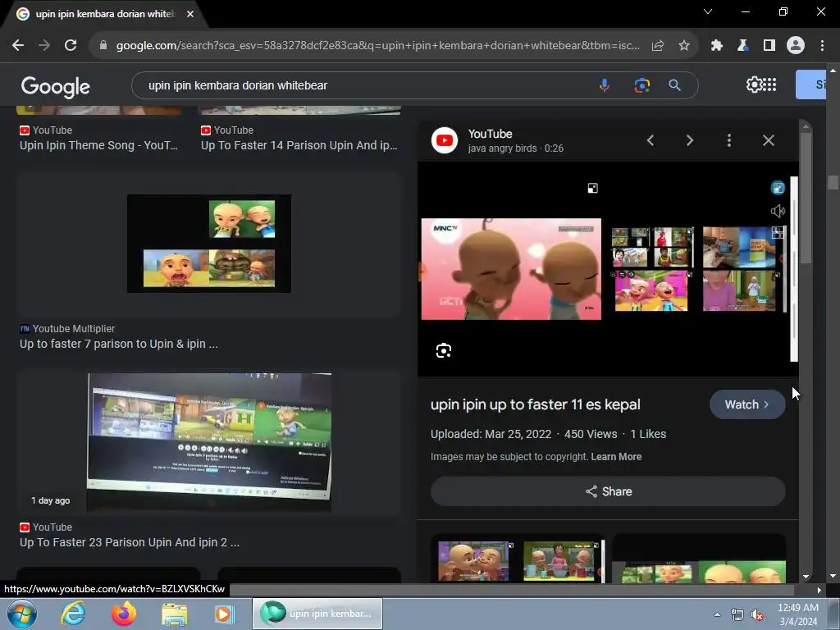Open Windows Explorer folder from taskbar
The height and width of the screenshot is (630, 840).
point(175,614)
